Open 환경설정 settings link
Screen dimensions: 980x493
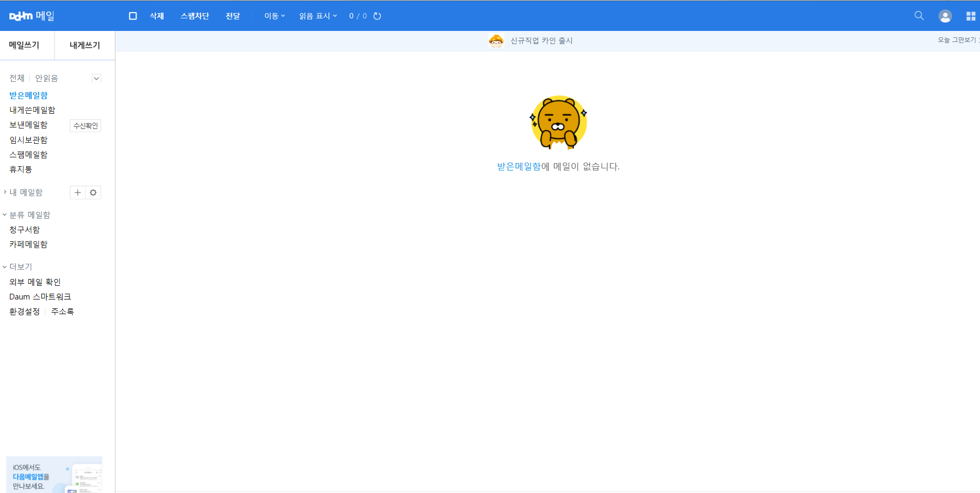25,312
